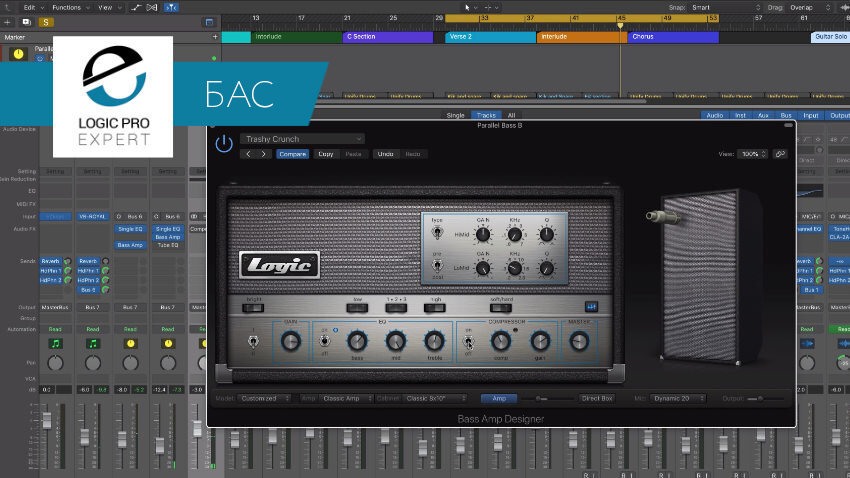Viewport: 850px width, 478px height.
Task: Toggle the Bass Amp Designer power button
Action: tap(224, 143)
